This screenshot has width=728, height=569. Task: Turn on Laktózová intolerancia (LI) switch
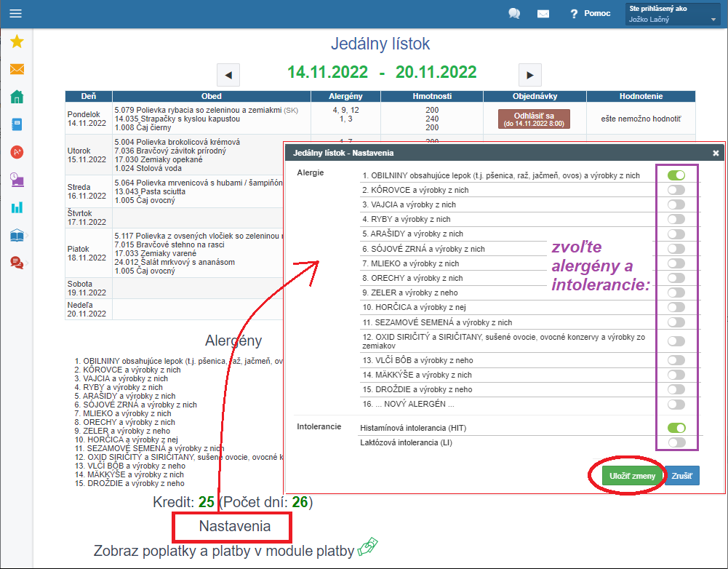[676, 442]
